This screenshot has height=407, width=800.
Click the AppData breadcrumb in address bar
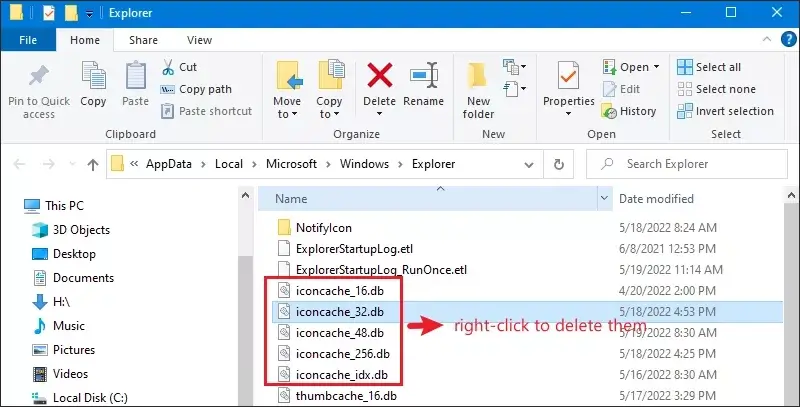point(169,164)
